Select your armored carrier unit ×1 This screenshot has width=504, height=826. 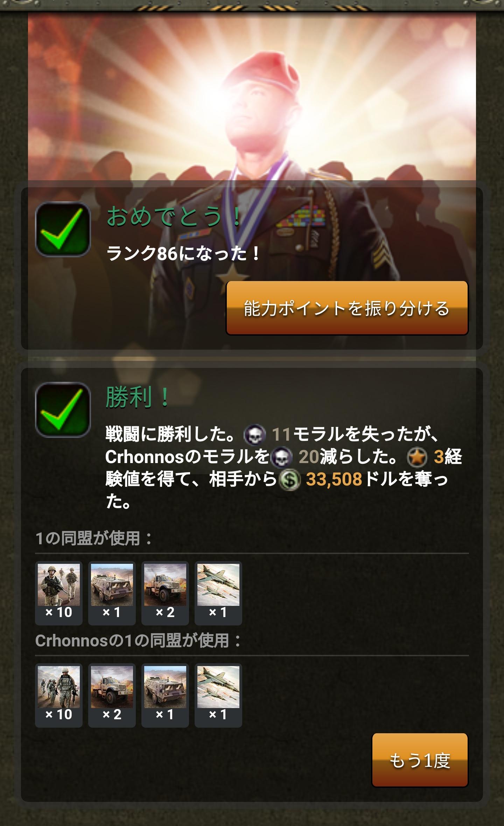pyautogui.click(x=112, y=593)
